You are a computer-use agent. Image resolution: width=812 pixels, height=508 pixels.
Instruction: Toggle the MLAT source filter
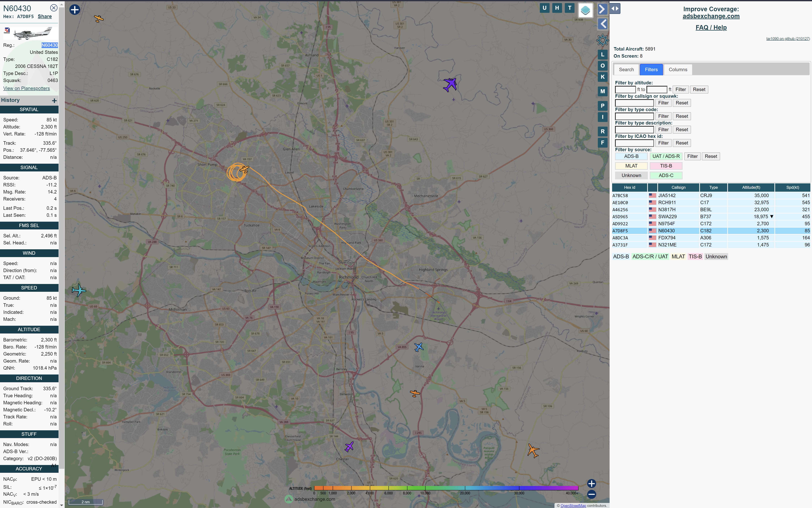(x=631, y=166)
